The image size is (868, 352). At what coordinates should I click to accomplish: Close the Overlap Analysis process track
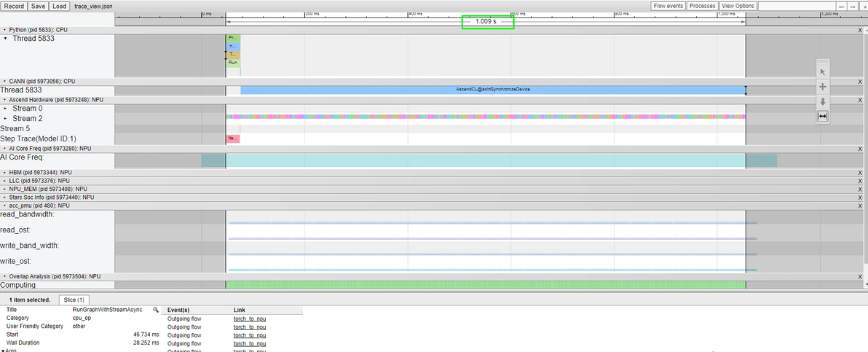(860, 277)
